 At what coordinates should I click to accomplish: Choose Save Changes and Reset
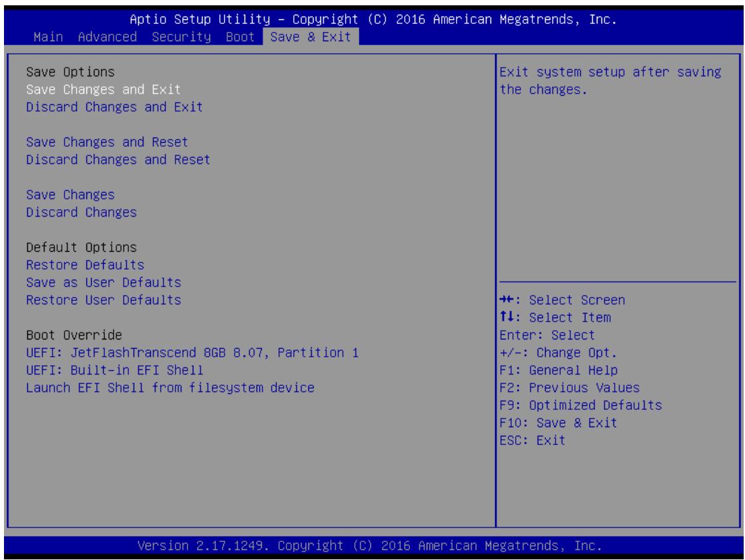107,142
